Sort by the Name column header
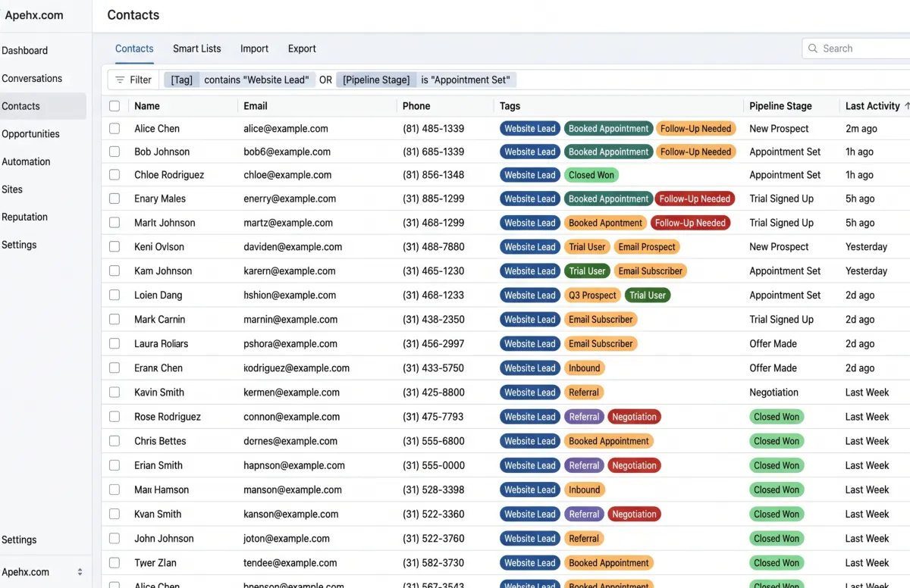The width and height of the screenshot is (910, 588). [x=147, y=106]
